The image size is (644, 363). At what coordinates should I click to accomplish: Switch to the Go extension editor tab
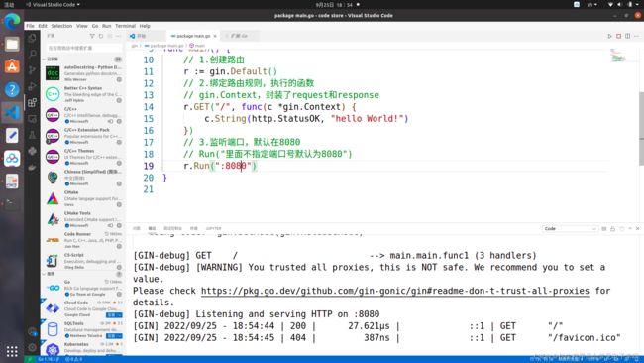coord(240,36)
